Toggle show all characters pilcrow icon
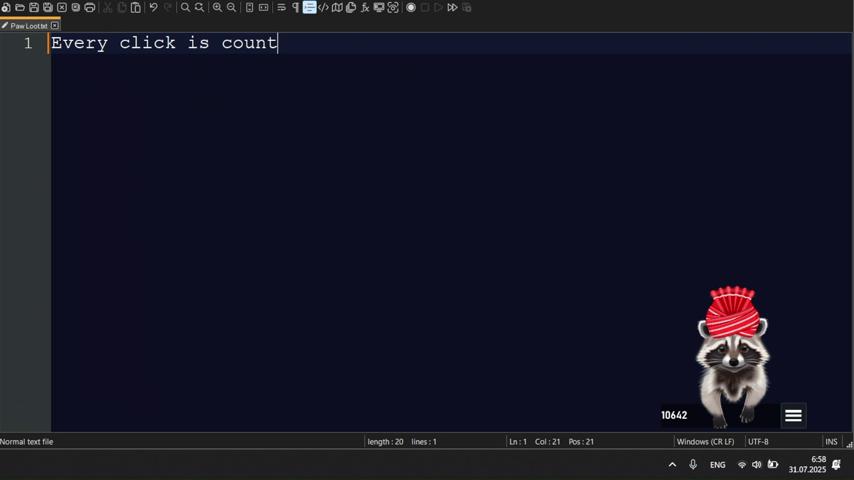The height and width of the screenshot is (480, 854). (295, 7)
